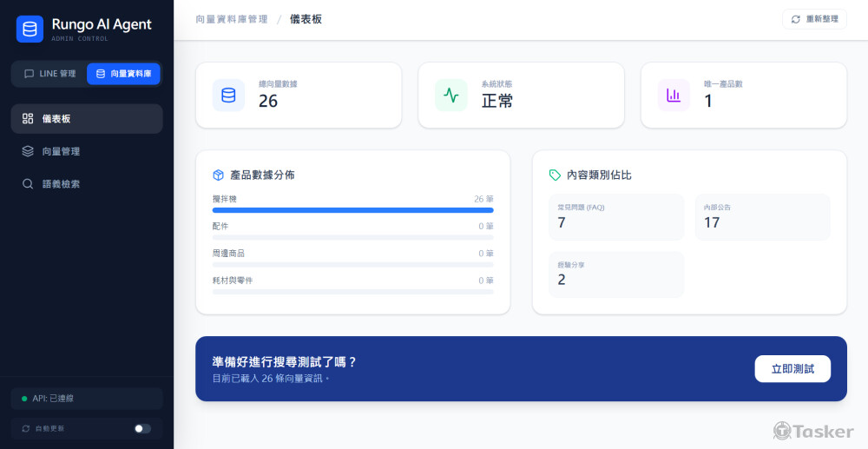Click the 26 筆 count for 攪拌機
868x449 pixels.
tap(483, 199)
